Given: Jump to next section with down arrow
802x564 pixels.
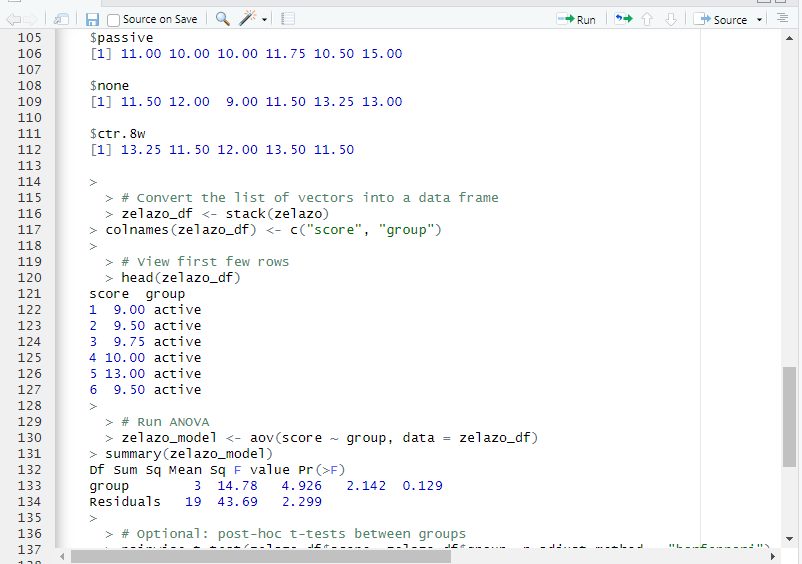Looking at the screenshot, I should pos(671,19).
